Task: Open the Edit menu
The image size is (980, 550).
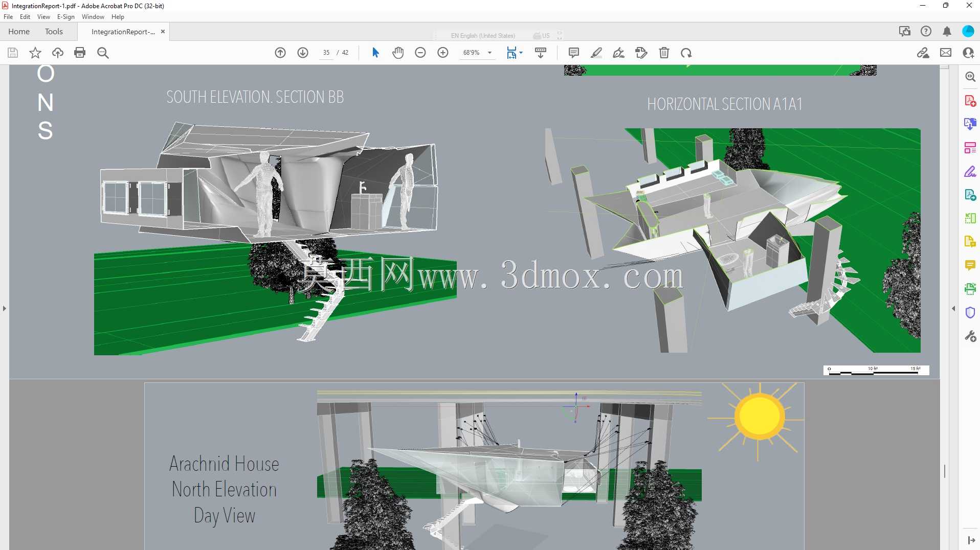Action: tap(25, 17)
